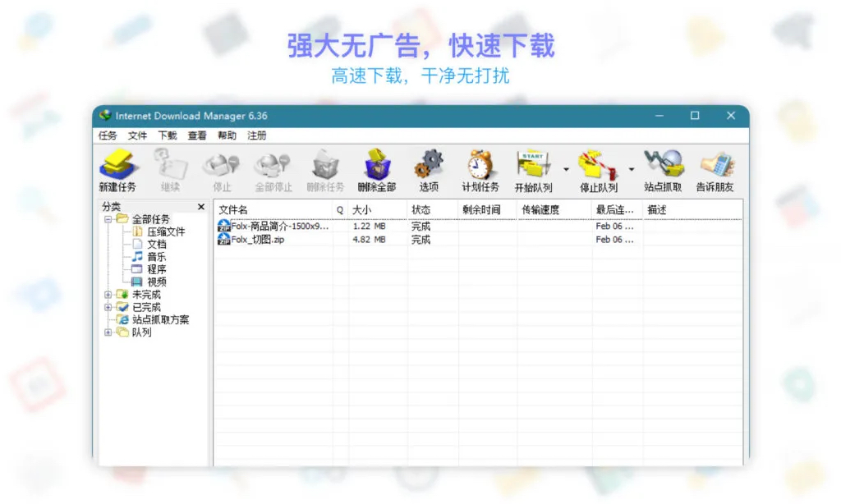
Task: Open the 下载 menu
Action: (x=168, y=135)
